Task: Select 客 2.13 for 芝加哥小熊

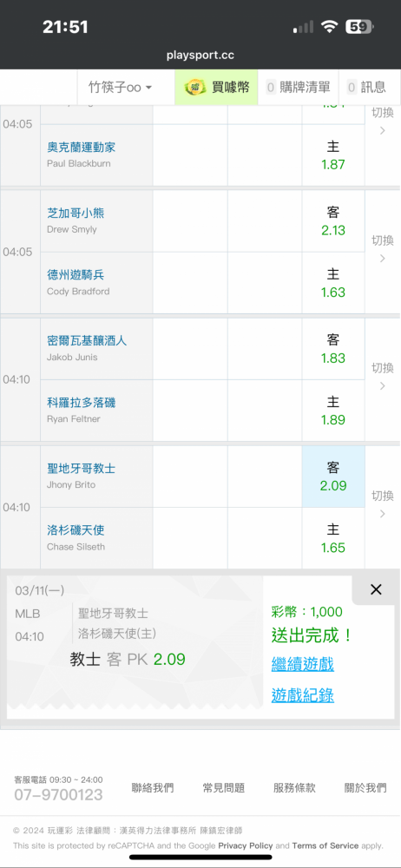Action: pos(333,221)
